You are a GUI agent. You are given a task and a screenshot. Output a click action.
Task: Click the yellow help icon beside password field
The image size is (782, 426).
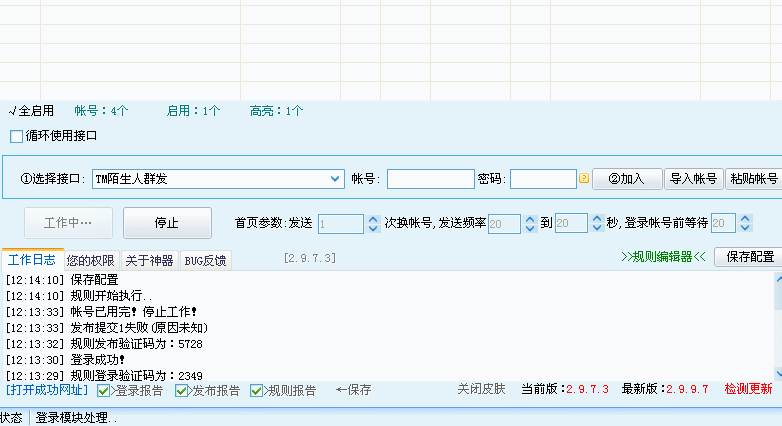click(584, 179)
